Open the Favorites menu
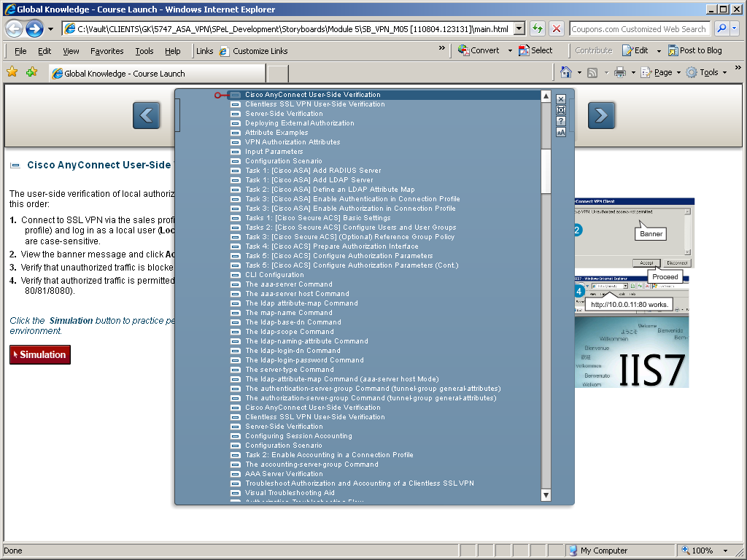The image size is (747, 560). point(107,51)
